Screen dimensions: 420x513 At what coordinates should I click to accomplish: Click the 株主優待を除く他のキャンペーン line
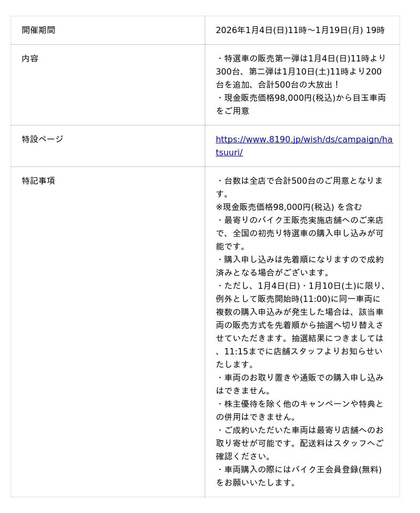pyautogui.click(x=300, y=404)
